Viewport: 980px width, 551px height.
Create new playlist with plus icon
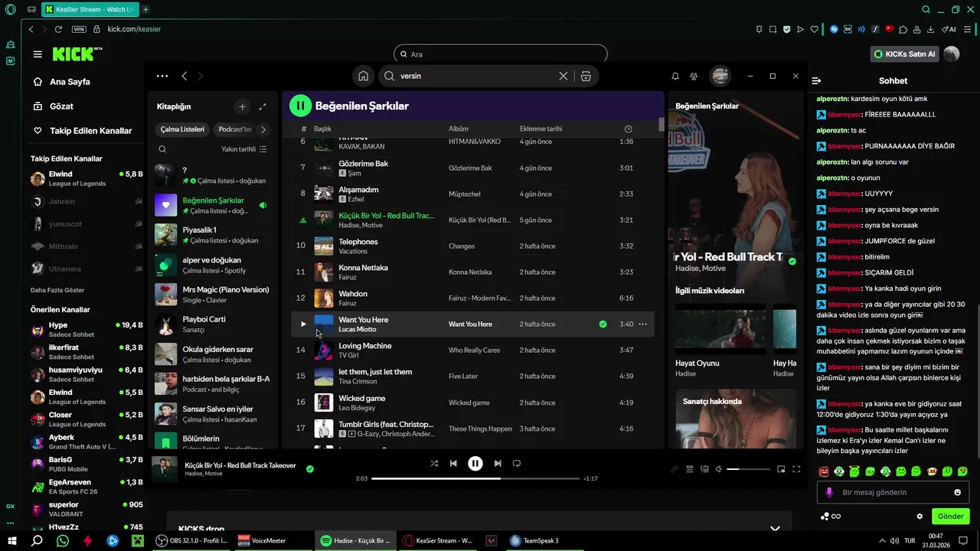pos(242,106)
